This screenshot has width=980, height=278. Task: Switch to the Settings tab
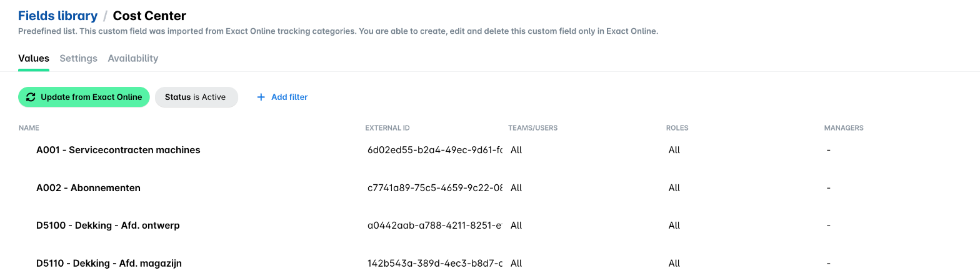[x=79, y=58]
